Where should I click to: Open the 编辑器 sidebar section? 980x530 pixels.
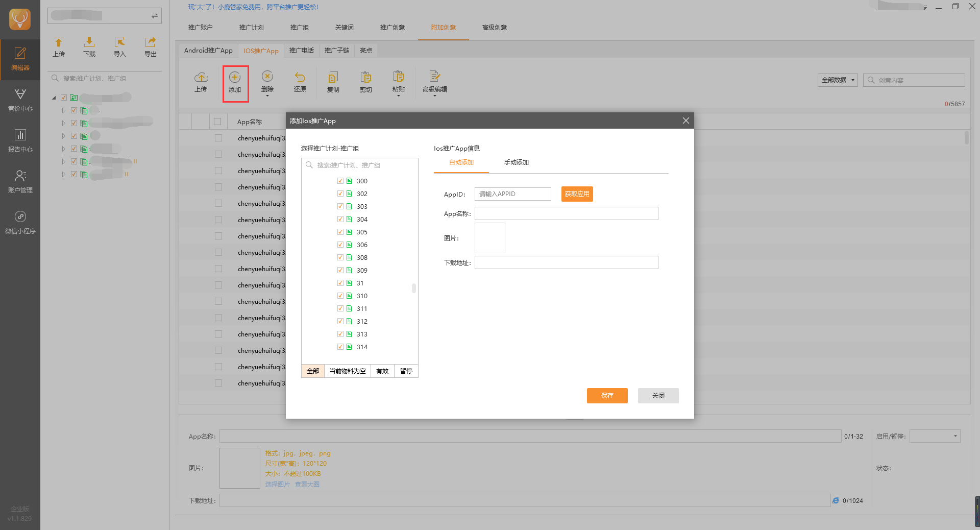click(x=20, y=59)
